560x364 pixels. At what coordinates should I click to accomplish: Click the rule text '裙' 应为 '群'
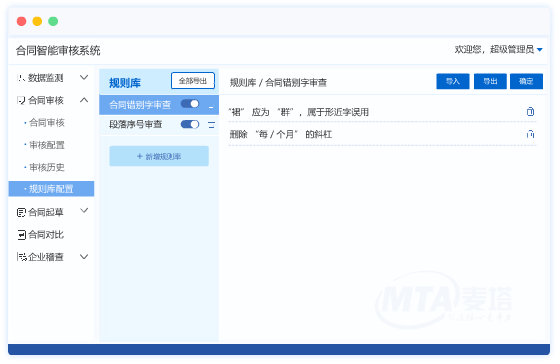pos(299,112)
